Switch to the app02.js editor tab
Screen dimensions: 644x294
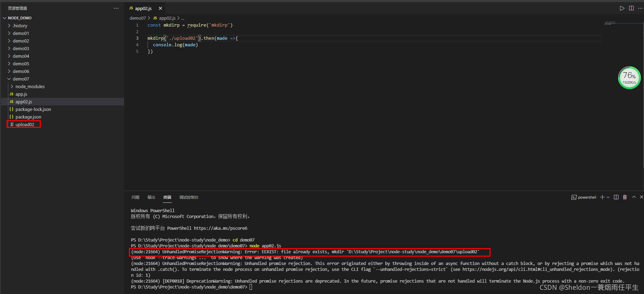(x=143, y=8)
